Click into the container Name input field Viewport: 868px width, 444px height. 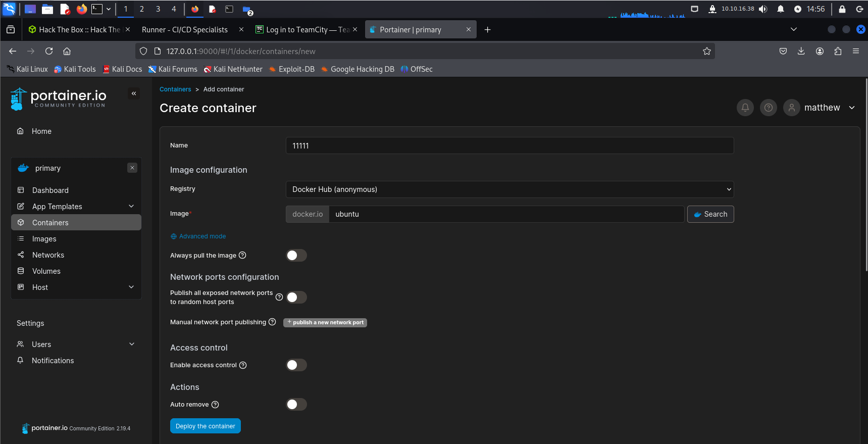509,145
